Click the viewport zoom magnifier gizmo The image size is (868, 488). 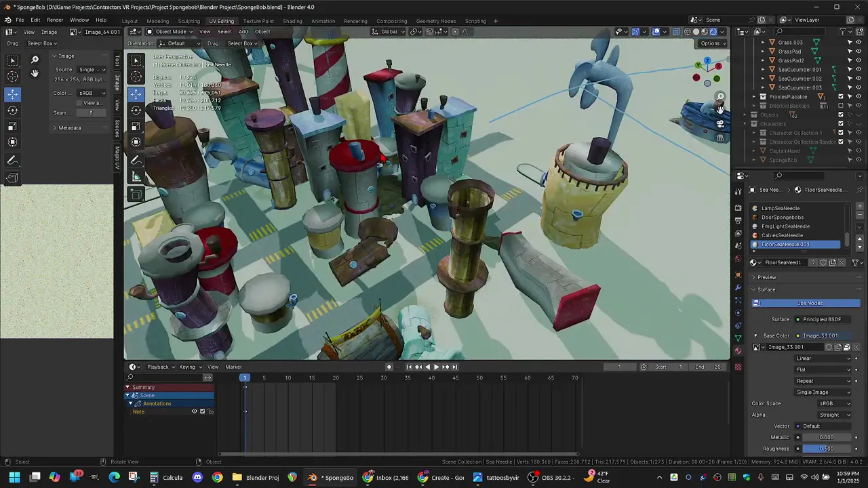tap(720, 97)
